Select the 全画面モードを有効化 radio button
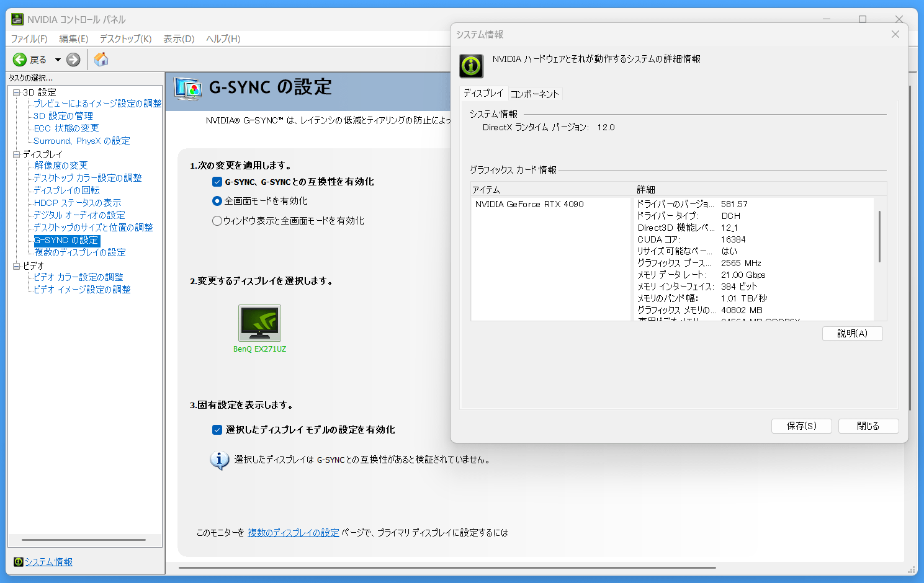The image size is (924, 583). coord(217,201)
